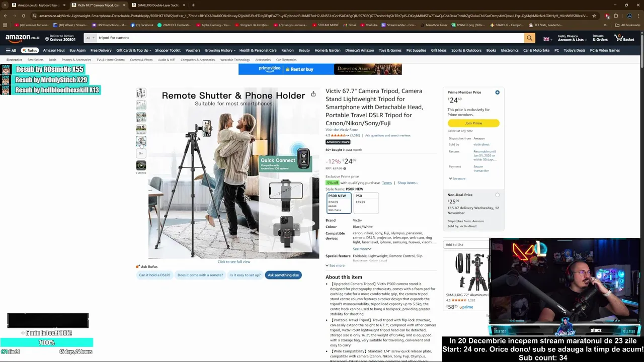Screen dimensions: 644x362
Task: Open browser extensions puzzle icon
Action: pyautogui.click(x=616, y=16)
